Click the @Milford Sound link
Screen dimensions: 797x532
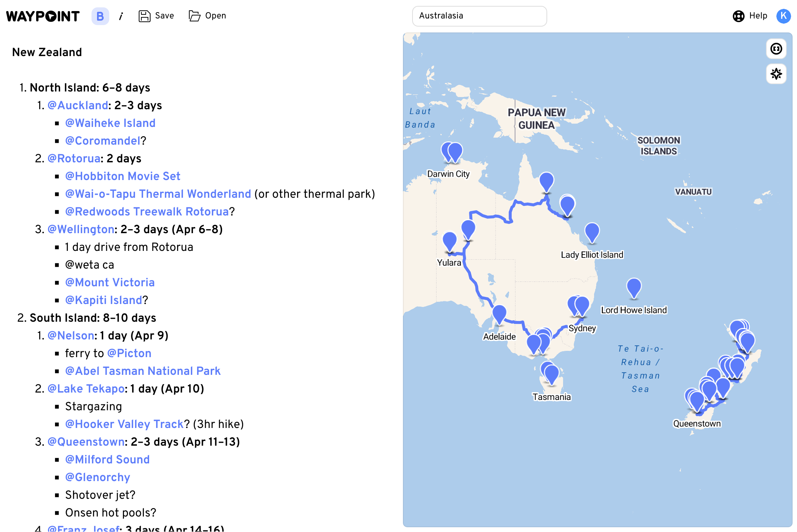pos(107,459)
